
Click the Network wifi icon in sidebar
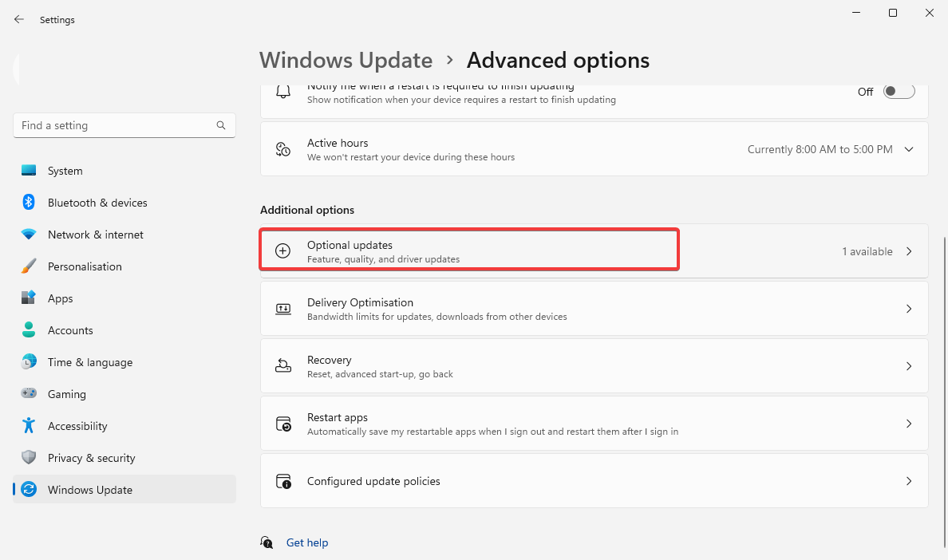tap(29, 234)
